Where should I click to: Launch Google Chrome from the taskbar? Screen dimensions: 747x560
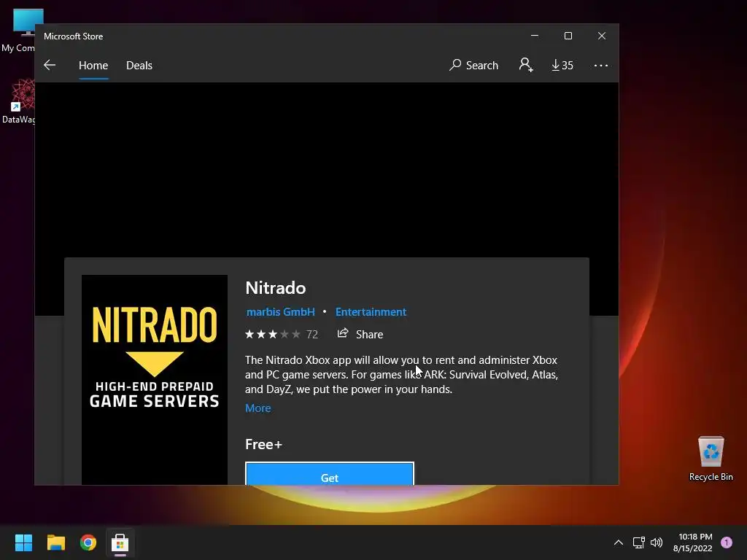pos(88,542)
